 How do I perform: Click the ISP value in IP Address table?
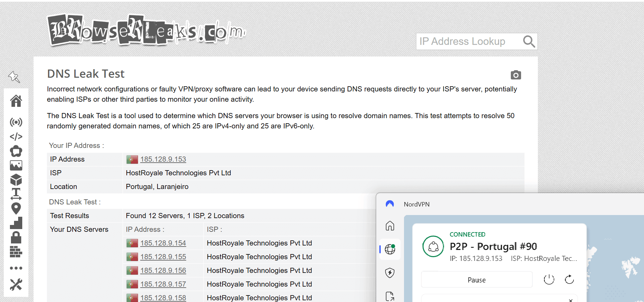click(178, 173)
